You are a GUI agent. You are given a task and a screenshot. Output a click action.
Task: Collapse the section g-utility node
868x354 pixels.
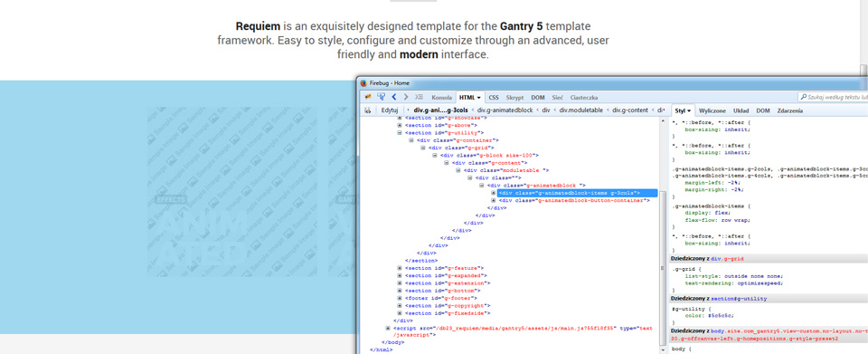[x=400, y=133]
